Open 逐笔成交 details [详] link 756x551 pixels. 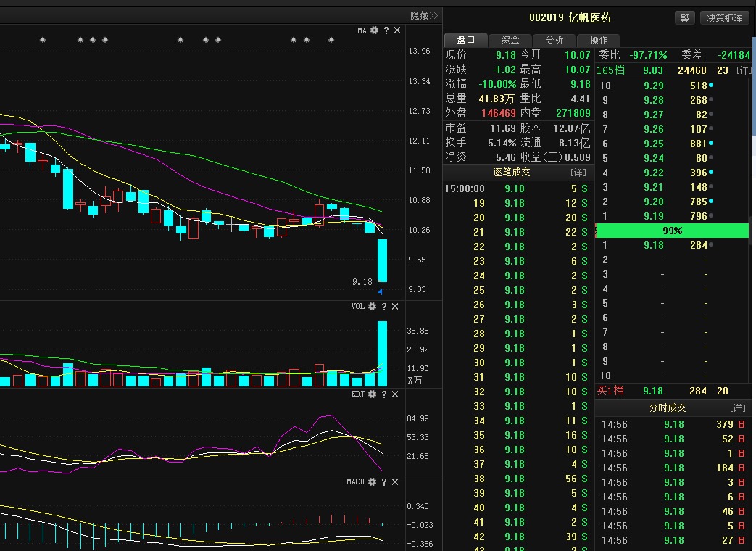tap(578, 172)
